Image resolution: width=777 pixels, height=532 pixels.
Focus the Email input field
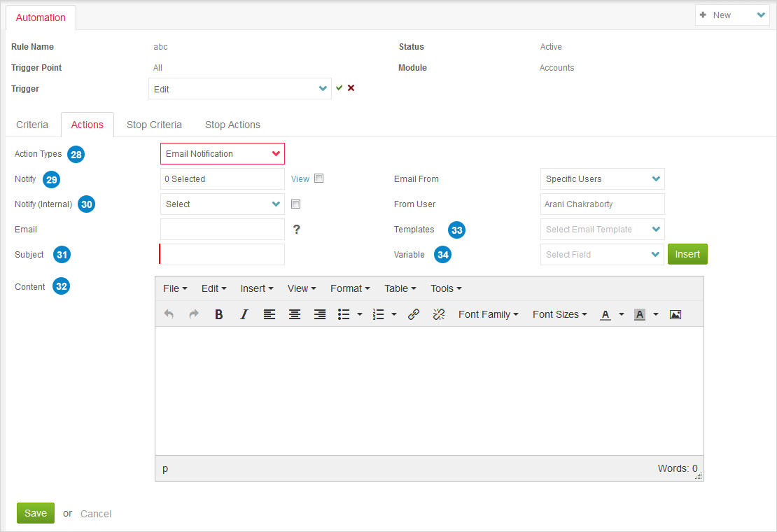tap(223, 230)
